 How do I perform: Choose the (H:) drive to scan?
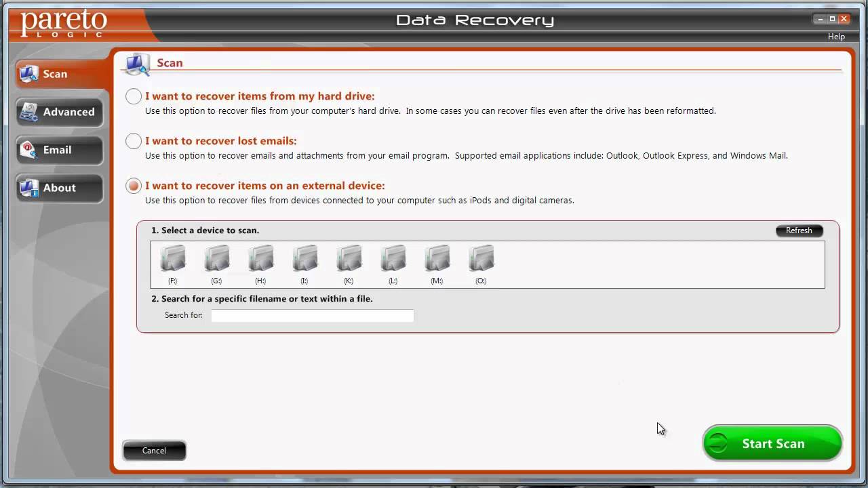click(x=260, y=264)
